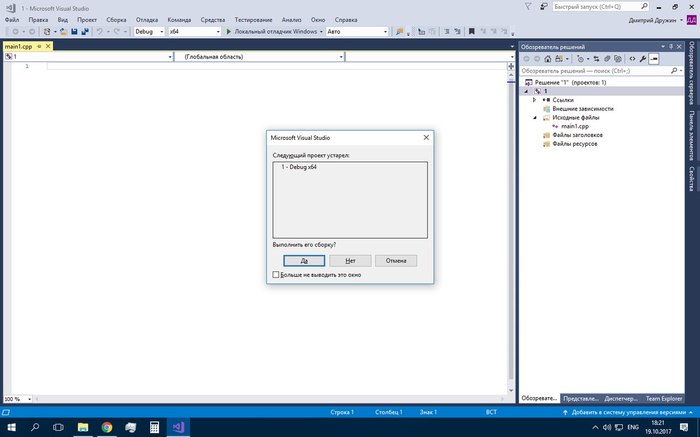The height and width of the screenshot is (437, 700).
Task: Close the main1.cpp editor tab
Action: [48, 46]
